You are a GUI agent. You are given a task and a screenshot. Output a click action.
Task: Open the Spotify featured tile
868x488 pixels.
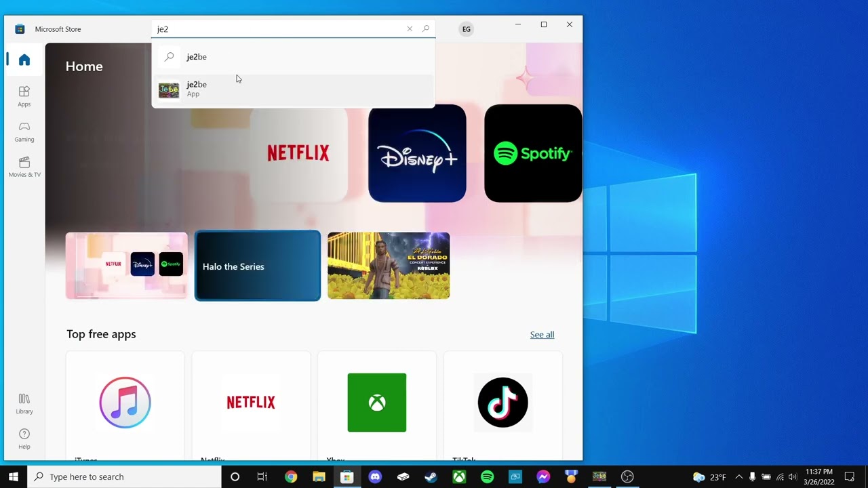pyautogui.click(x=533, y=153)
